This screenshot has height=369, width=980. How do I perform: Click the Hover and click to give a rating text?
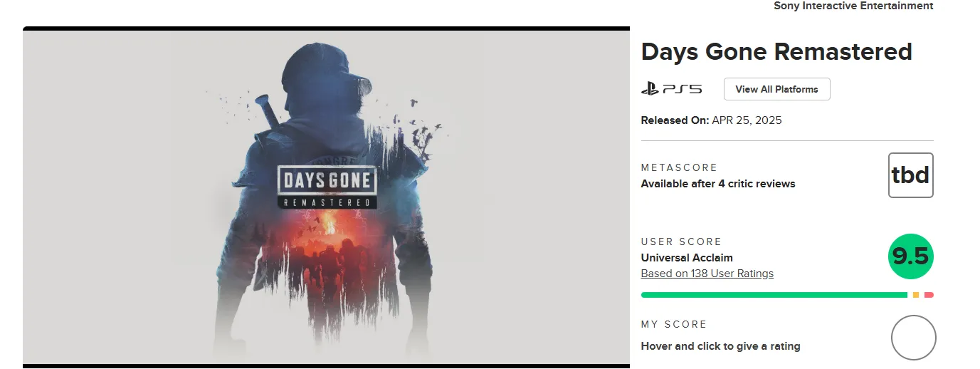(720, 346)
